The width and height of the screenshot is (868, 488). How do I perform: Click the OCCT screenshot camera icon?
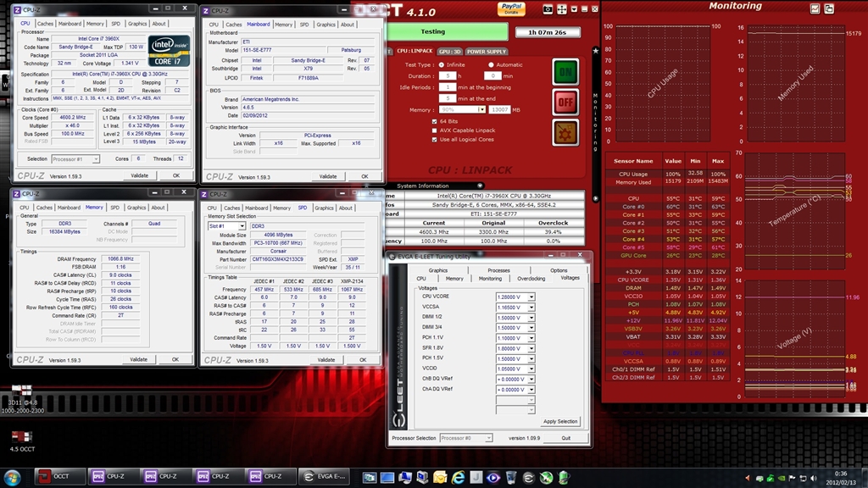tap(548, 9)
